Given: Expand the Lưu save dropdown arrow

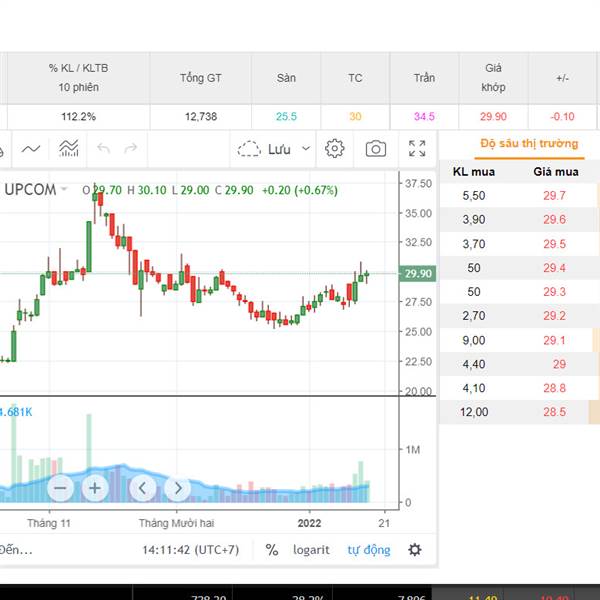Looking at the screenshot, I should [306, 149].
